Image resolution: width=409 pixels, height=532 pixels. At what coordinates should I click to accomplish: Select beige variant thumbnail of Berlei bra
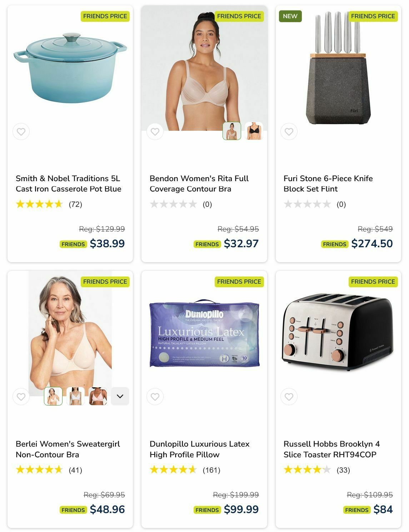click(53, 396)
